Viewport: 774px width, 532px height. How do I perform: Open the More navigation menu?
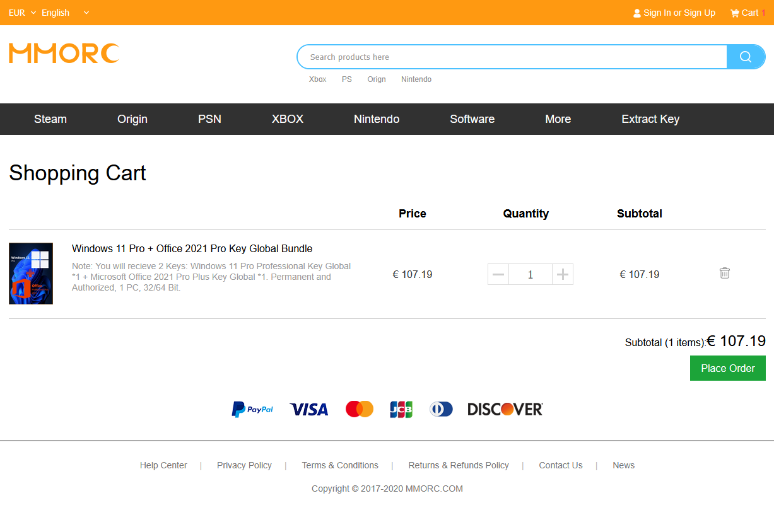(x=558, y=119)
